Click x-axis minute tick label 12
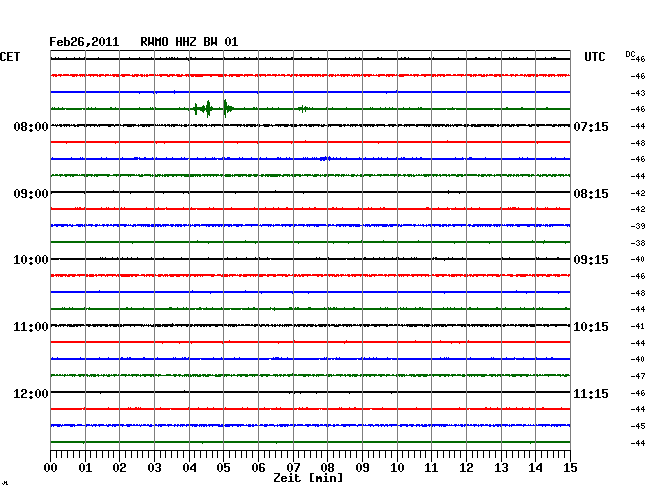Image resolution: width=650 pixels, height=494 pixels. [x=466, y=467]
